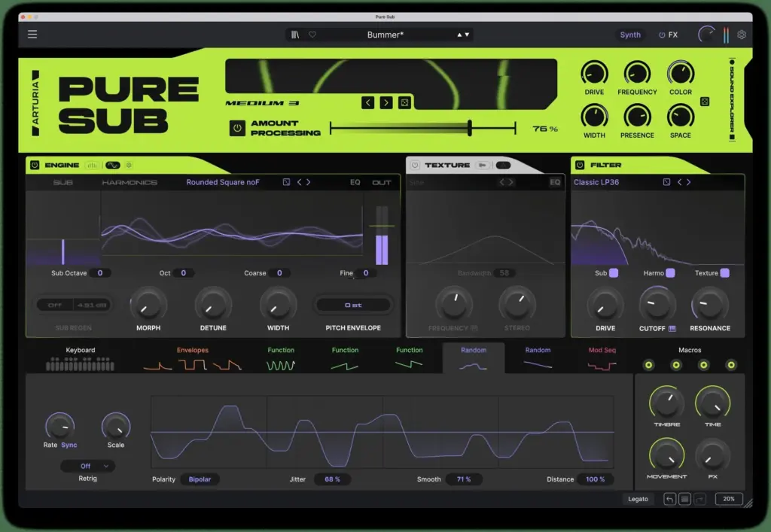Toggle the Random Rate Sync option
The image size is (771, 532).
(x=69, y=445)
